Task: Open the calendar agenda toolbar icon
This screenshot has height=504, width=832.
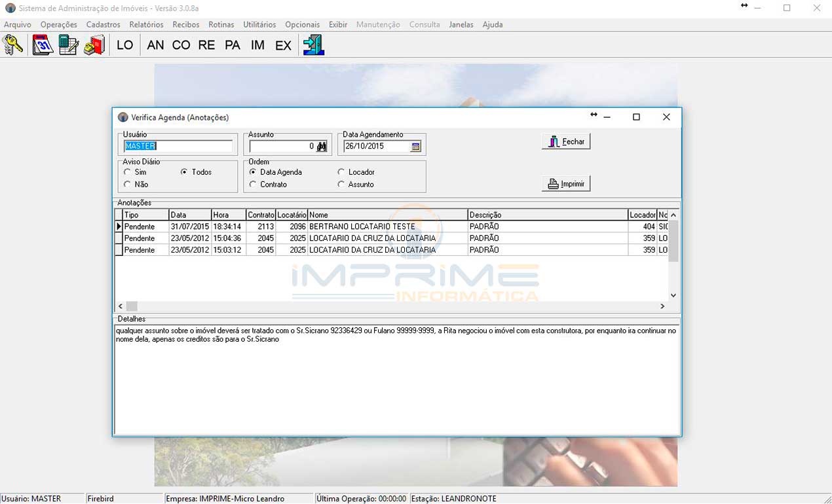Action: click(x=43, y=45)
